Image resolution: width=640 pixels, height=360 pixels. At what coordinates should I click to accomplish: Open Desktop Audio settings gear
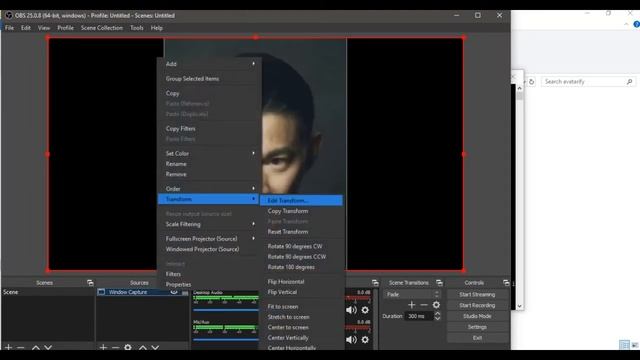365,310
